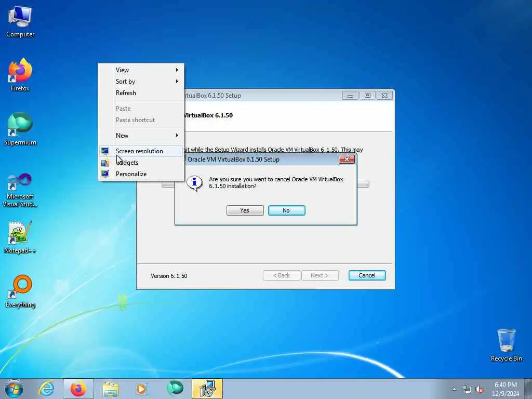The height and width of the screenshot is (399, 532).
Task: Choose Personalize in the context menu
Action: click(141, 174)
